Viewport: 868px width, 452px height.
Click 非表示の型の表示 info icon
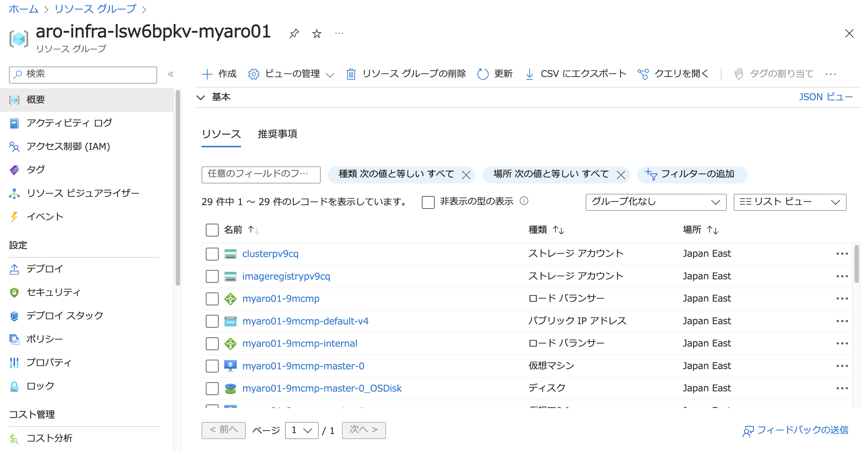(524, 201)
